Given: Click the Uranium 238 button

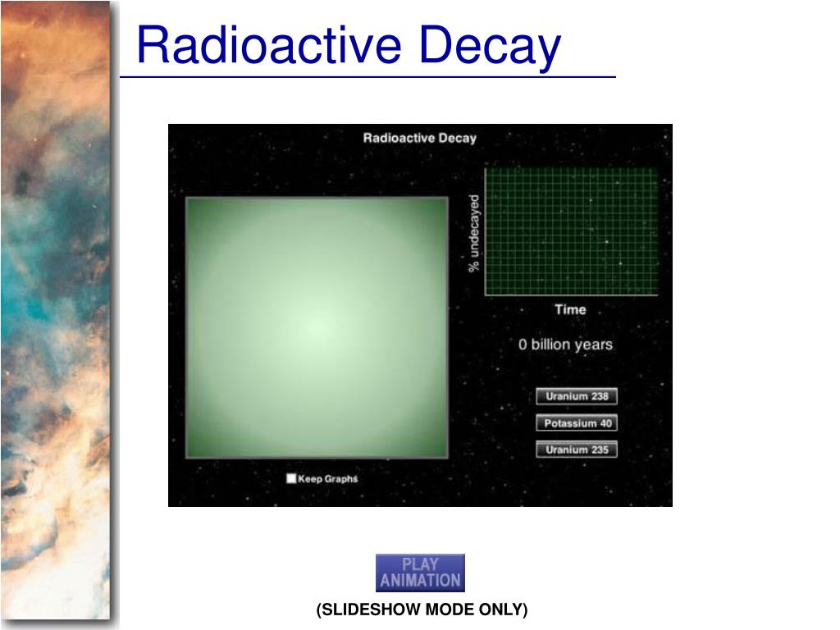Looking at the screenshot, I should click(x=577, y=396).
